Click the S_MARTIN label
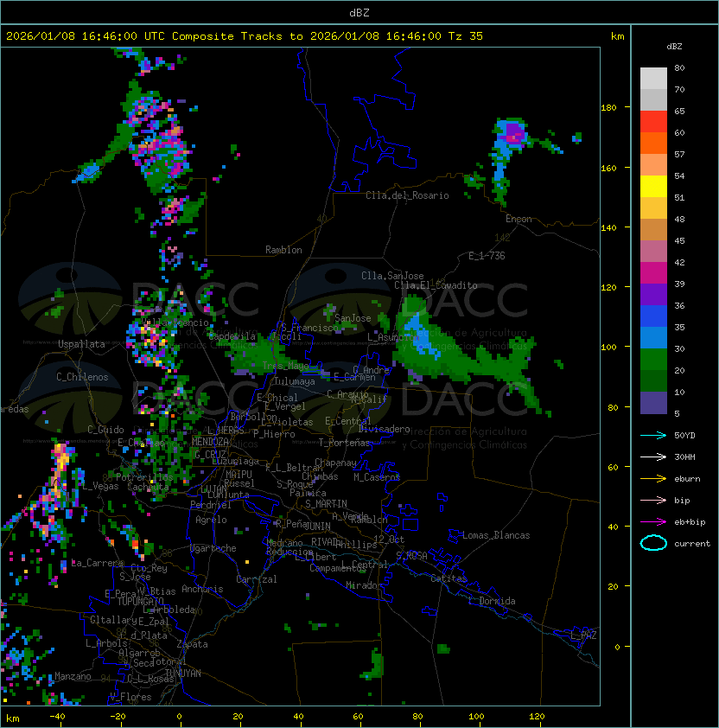This screenshot has height=728, width=719. (327, 504)
